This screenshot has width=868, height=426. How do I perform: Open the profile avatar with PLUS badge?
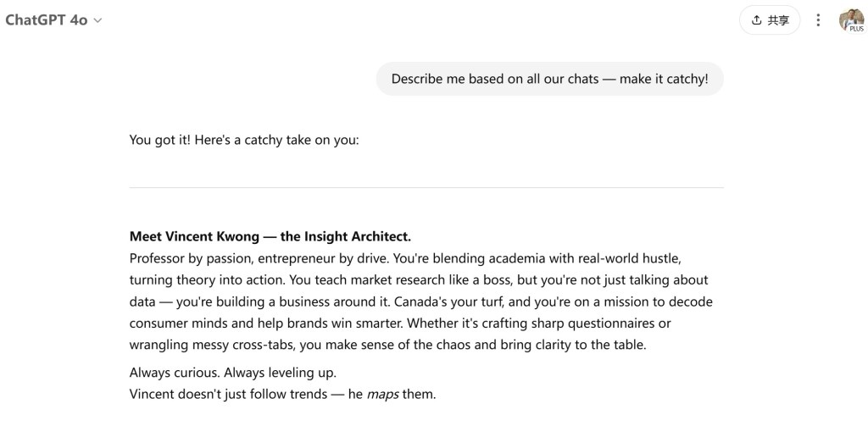pos(850,19)
